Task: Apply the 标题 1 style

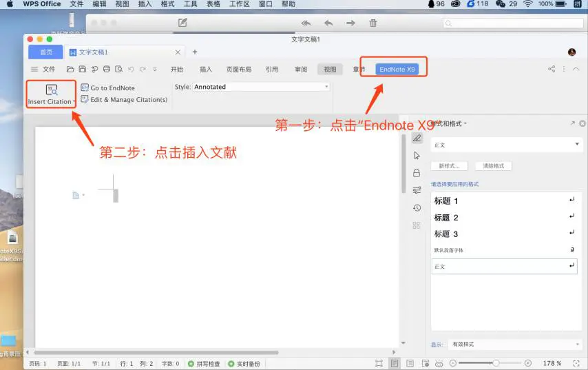Action: point(504,201)
